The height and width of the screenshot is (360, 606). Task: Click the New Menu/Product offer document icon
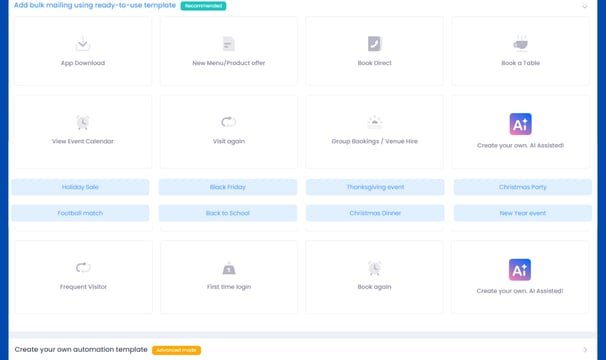tap(228, 44)
